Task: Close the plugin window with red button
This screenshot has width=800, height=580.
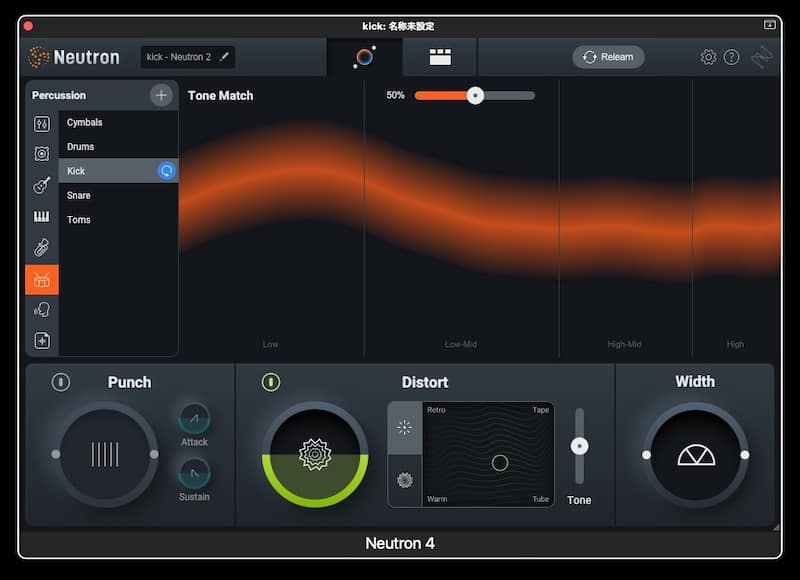Action: tap(29, 26)
